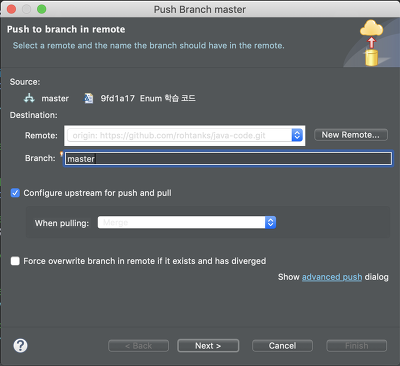This screenshot has height=366, width=400.
Task: Click the Select a remote description text
Action: pos(149,46)
